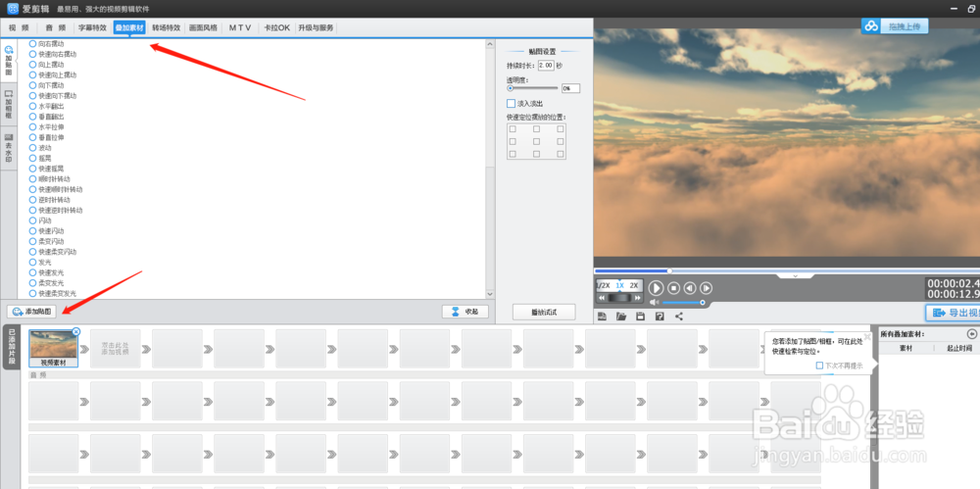Check the 下次不再提示 box
Screen dimensions: 980x489
tap(819, 366)
